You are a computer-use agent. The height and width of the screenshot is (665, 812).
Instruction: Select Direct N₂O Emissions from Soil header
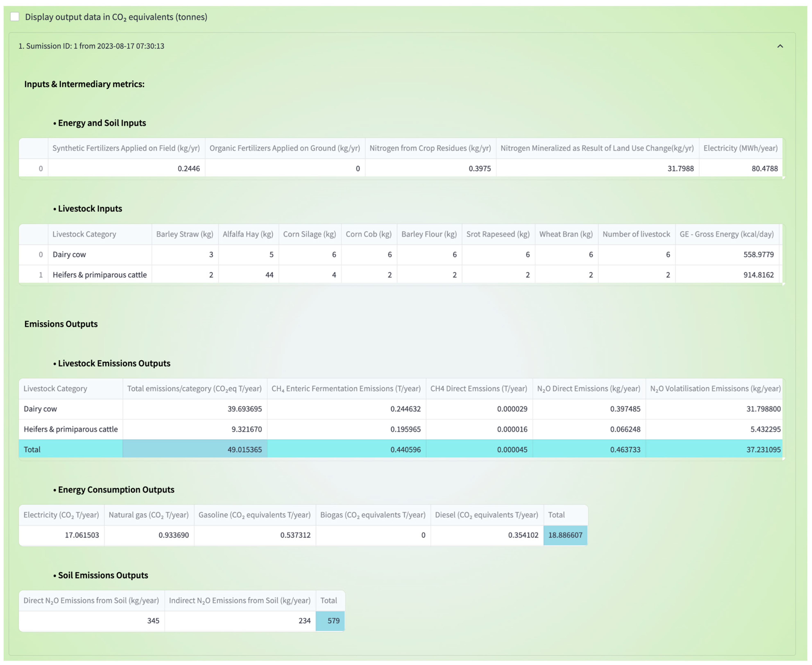click(91, 600)
